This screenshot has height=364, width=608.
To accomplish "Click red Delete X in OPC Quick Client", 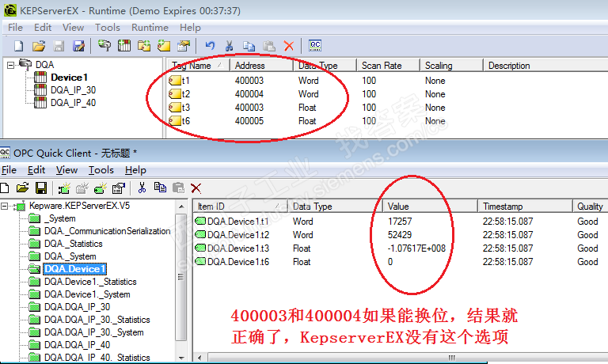I will pos(196,188).
